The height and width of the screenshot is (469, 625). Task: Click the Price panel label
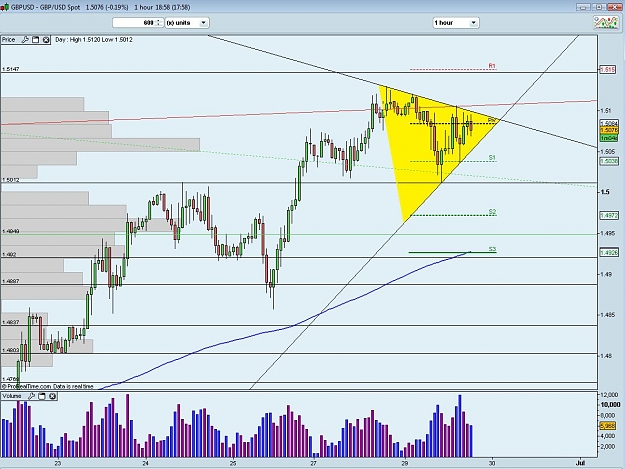coord(8,39)
